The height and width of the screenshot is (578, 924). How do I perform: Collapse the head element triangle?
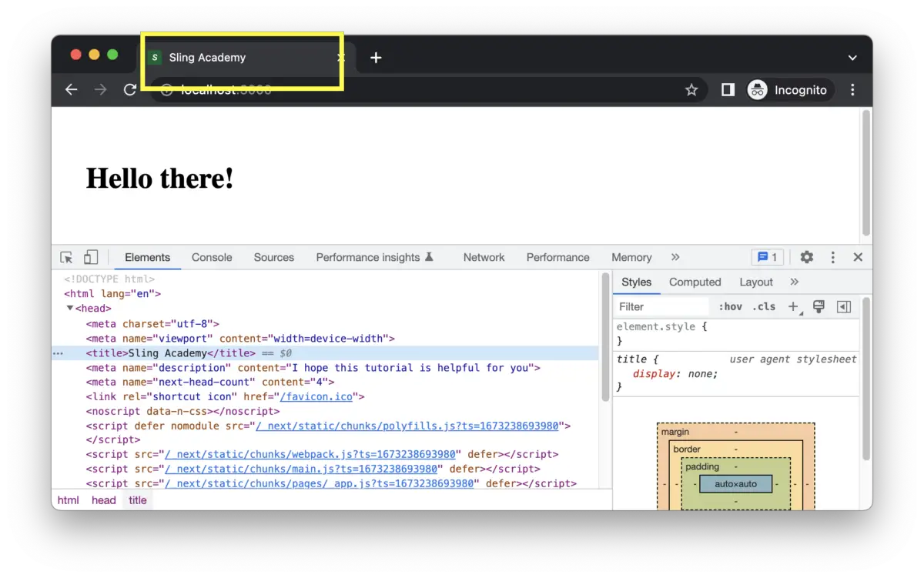(x=70, y=308)
